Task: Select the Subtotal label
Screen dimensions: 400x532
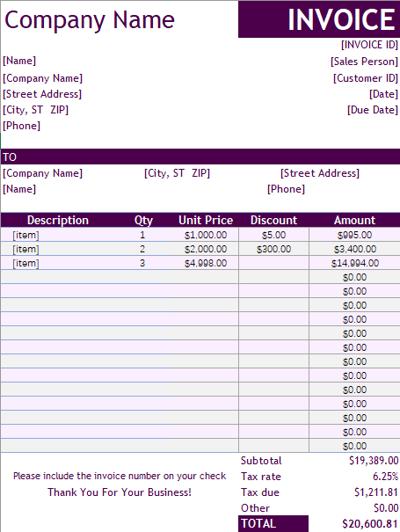Action: click(261, 461)
